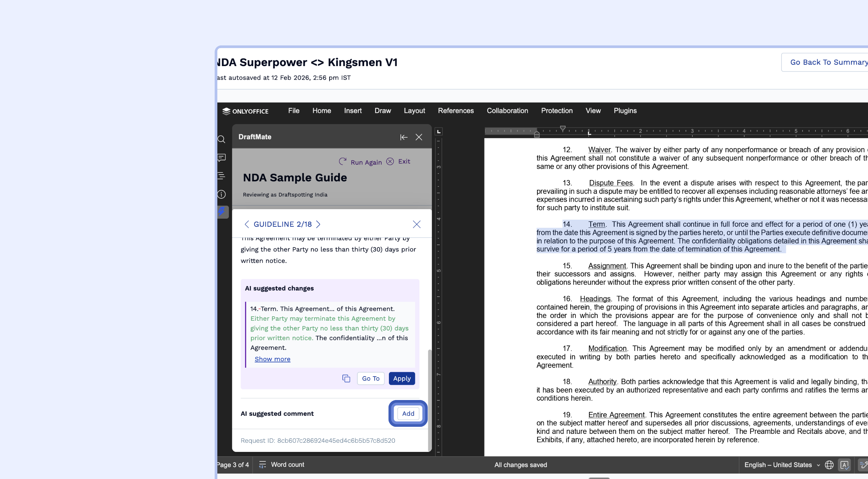
Task: Open the info icon in left sidebar
Action: point(221,194)
